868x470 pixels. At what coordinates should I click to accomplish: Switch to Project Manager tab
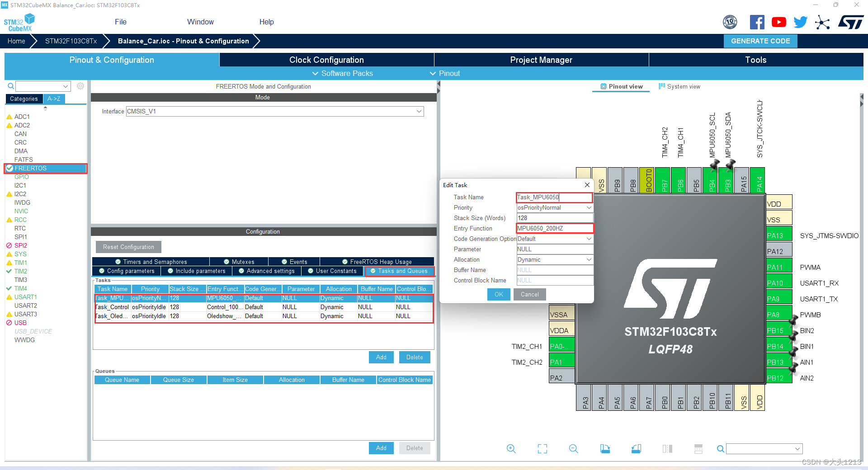click(541, 60)
